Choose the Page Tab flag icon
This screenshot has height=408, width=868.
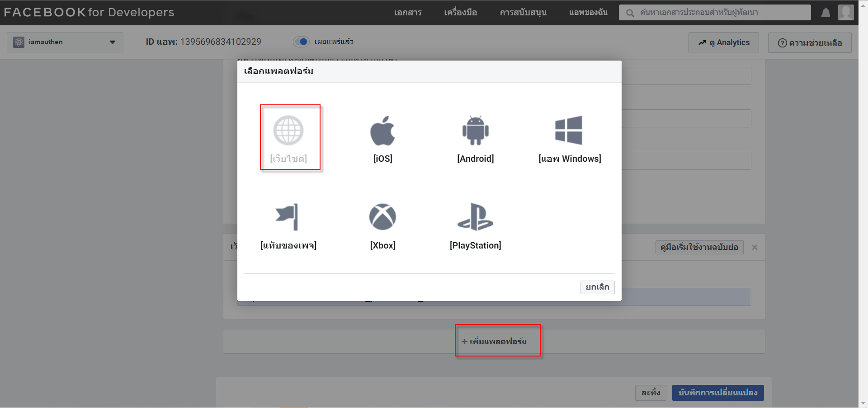(x=287, y=217)
